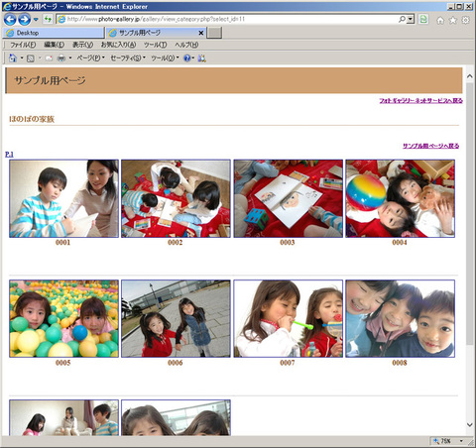Screen dimensions: 476x448
Task: Click the blue Forward navigation arrow
Action: [x=24, y=20]
